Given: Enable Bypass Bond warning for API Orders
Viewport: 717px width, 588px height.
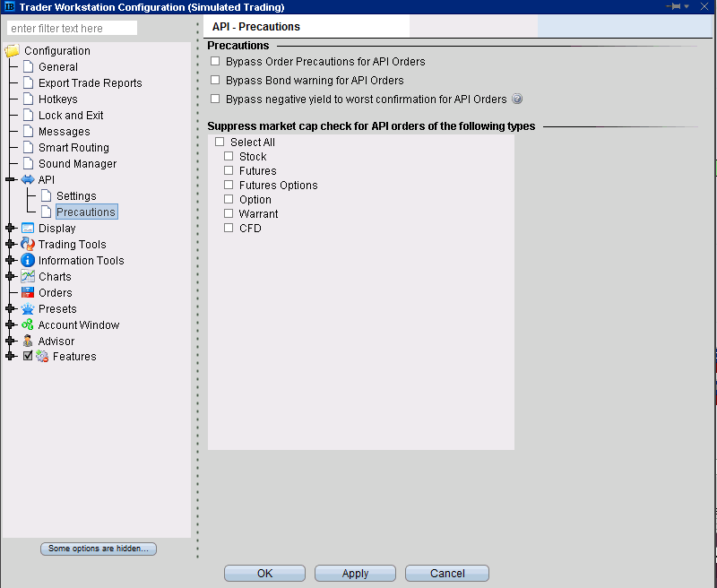Looking at the screenshot, I should pos(215,80).
